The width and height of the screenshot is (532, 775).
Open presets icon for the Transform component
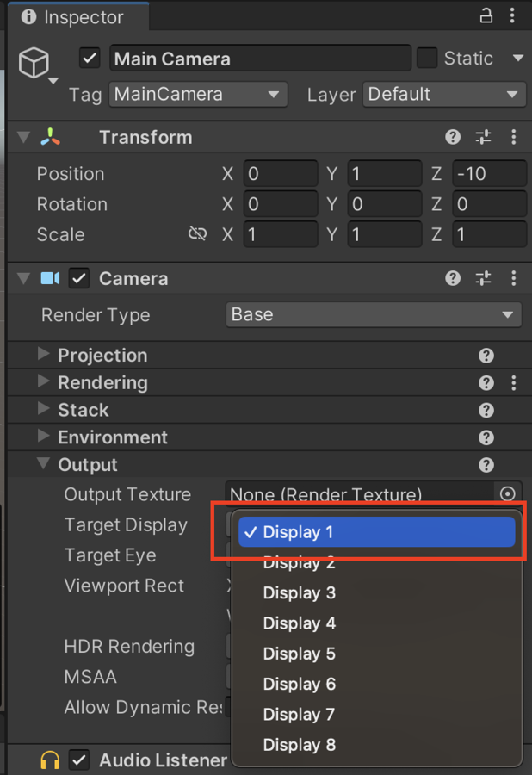[483, 137]
